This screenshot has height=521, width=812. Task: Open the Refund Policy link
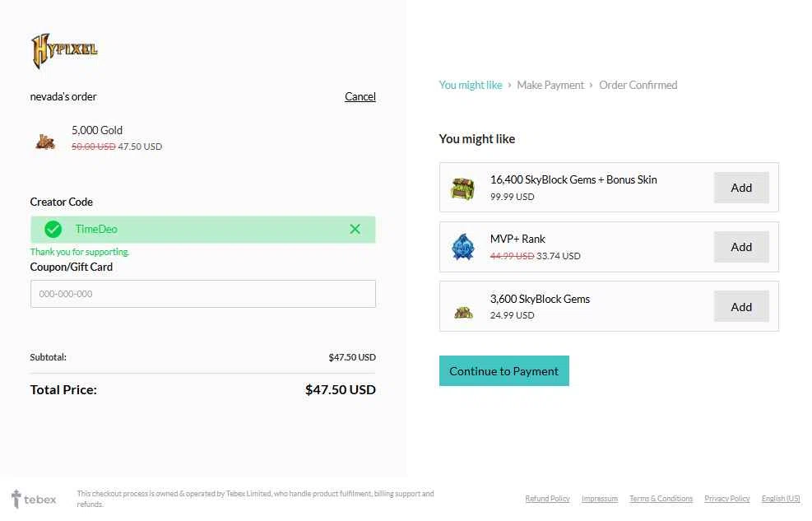tap(547, 498)
